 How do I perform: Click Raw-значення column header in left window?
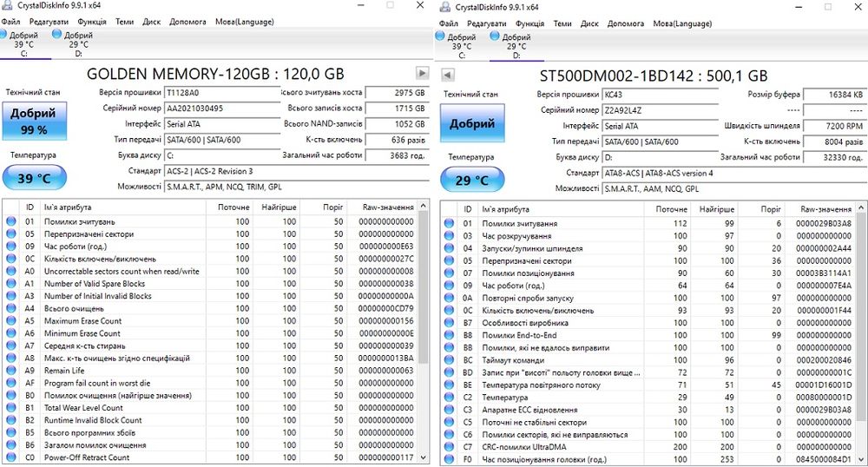point(381,207)
